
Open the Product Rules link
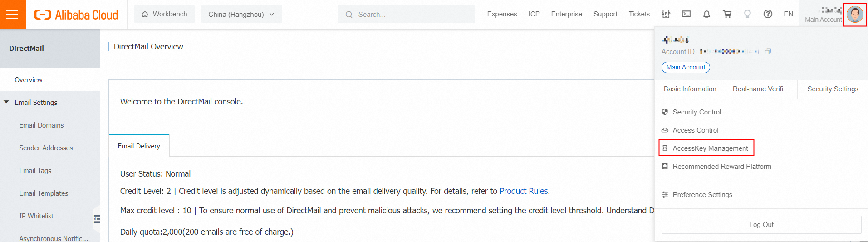coord(524,191)
